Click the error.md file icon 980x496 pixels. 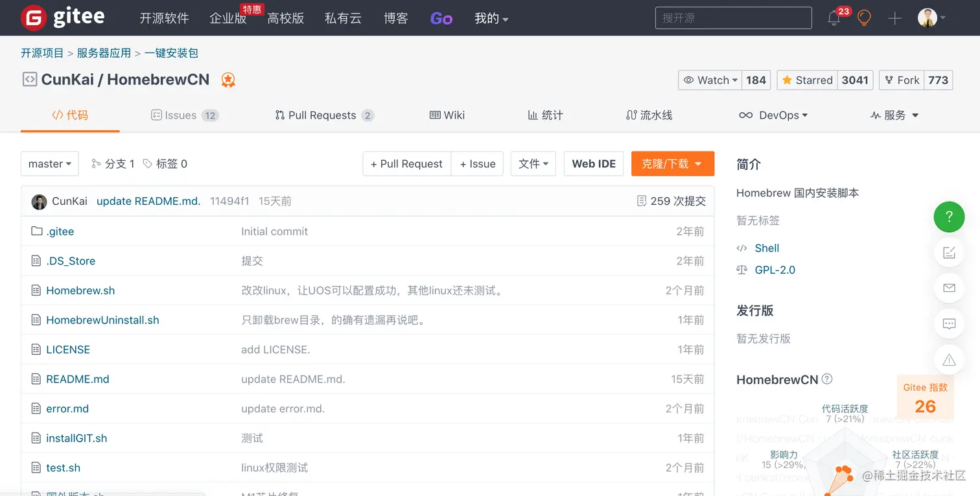pos(36,408)
